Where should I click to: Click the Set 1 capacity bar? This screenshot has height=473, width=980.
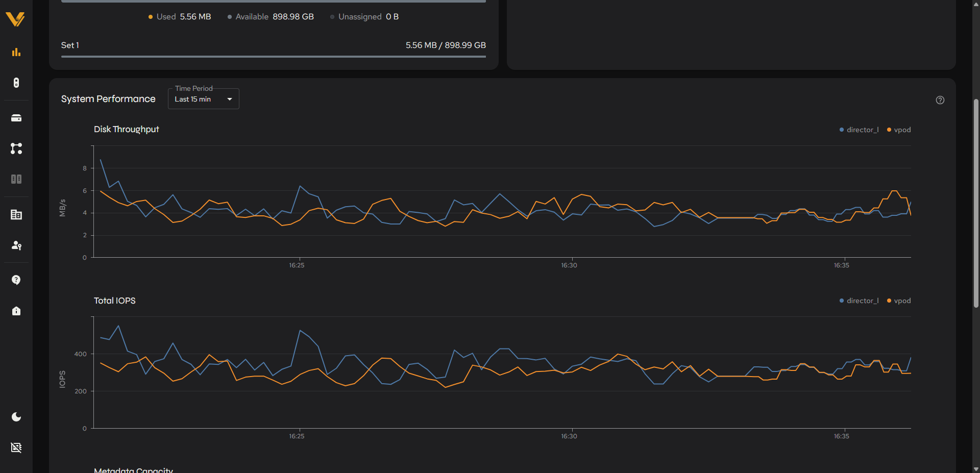(274, 57)
